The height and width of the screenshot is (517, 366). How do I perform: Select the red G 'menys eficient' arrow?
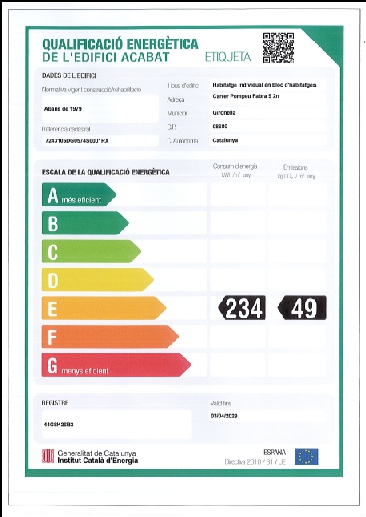coord(116,365)
